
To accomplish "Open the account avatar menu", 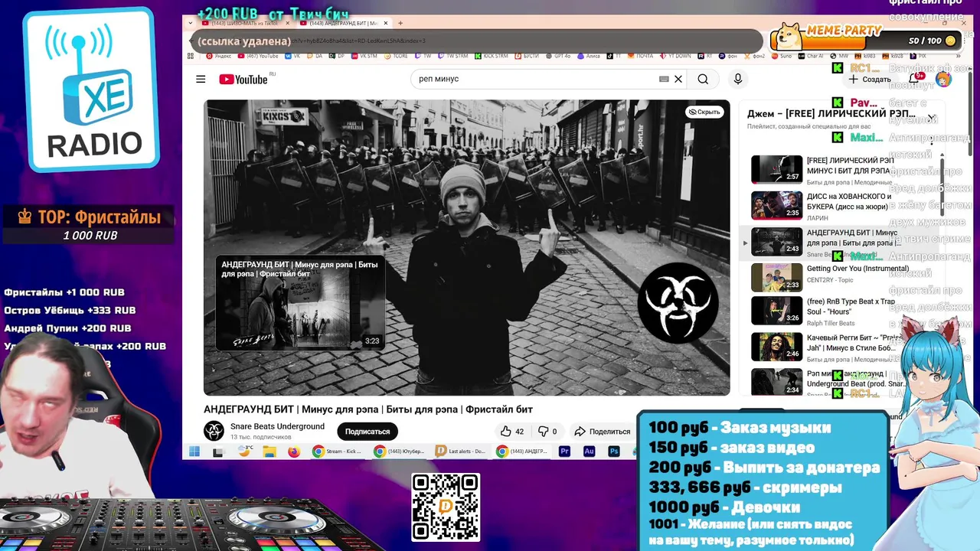I will click(943, 79).
